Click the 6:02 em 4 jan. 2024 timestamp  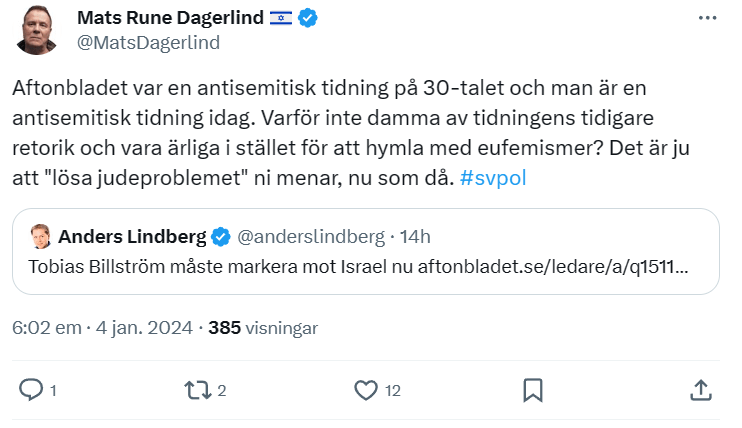pyautogui.click(x=99, y=327)
